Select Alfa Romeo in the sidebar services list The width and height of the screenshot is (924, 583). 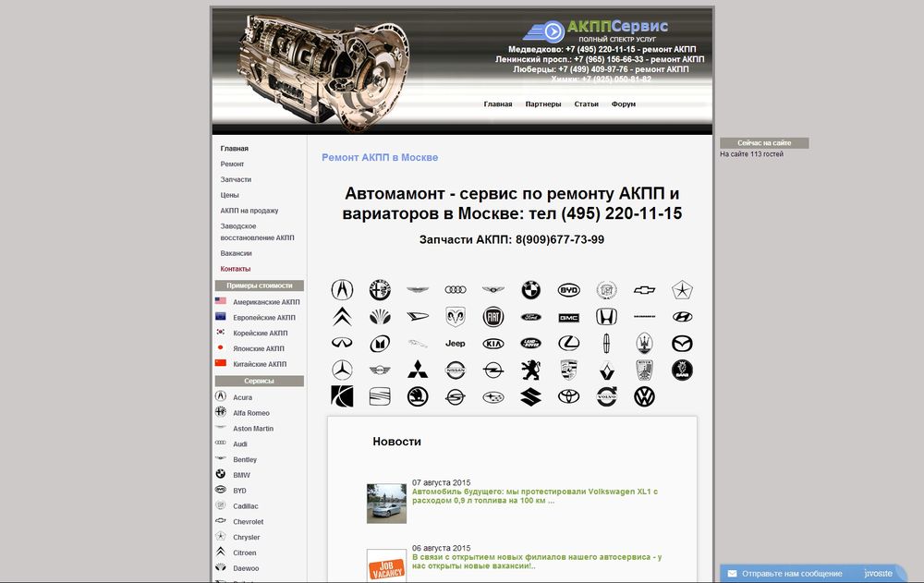251,413
